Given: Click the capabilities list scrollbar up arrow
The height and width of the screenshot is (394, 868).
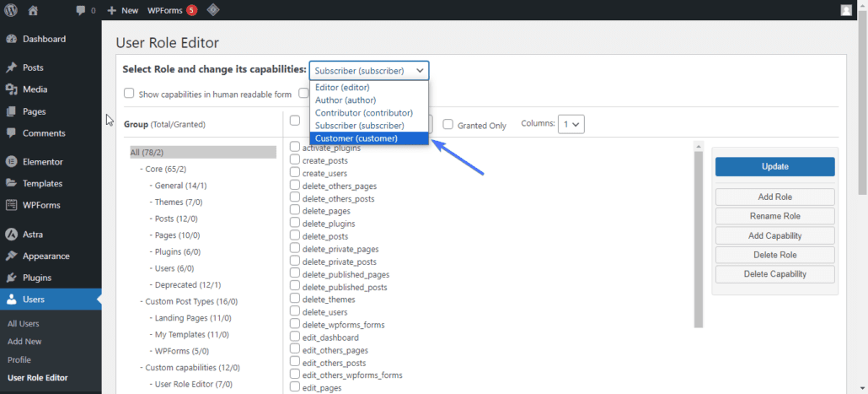Looking at the screenshot, I should 698,146.
